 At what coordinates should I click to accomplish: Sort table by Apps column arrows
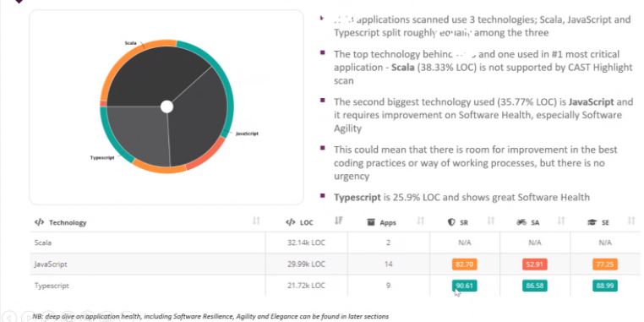[x=420, y=221]
